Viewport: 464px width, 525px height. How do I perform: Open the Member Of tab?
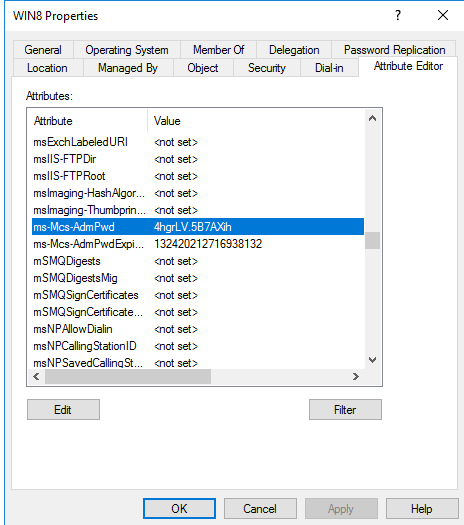coord(219,50)
